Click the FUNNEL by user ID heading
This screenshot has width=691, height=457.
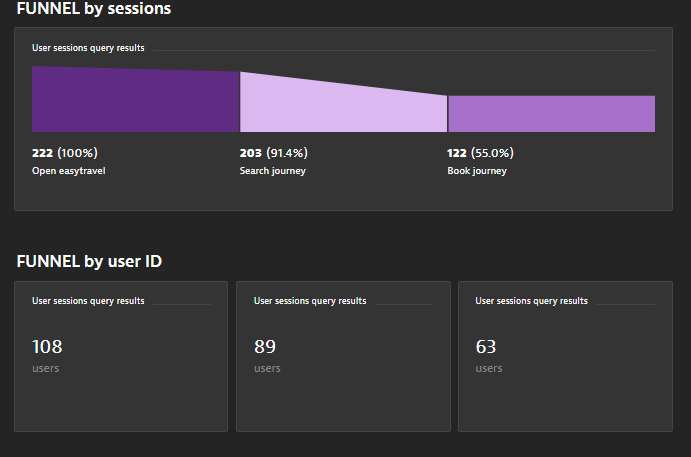89,262
